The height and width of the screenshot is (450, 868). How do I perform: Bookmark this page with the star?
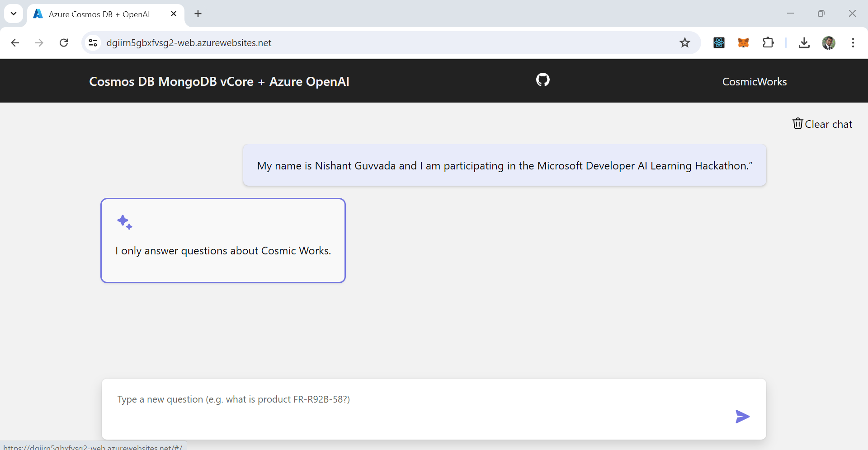[x=685, y=43]
